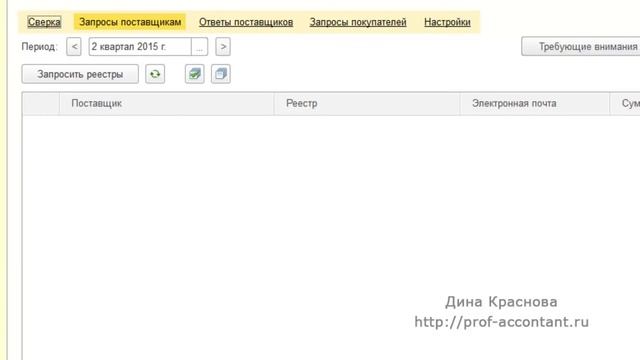Select the Запросы поставщикам tab

[130, 22]
